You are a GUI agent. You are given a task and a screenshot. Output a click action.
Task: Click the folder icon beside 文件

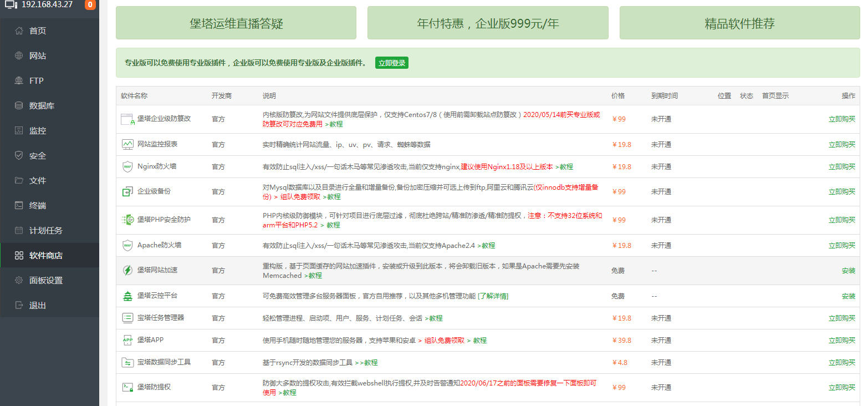coord(19,180)
